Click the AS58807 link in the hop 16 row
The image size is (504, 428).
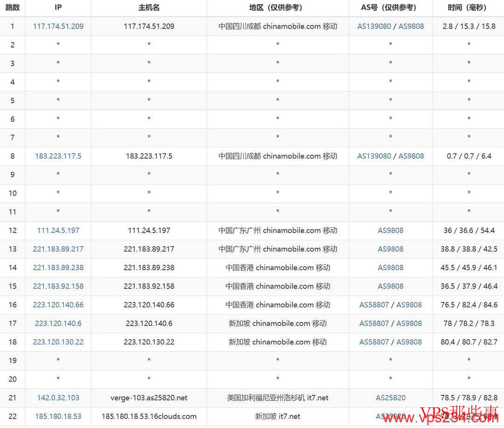click(x=374, y=305)
